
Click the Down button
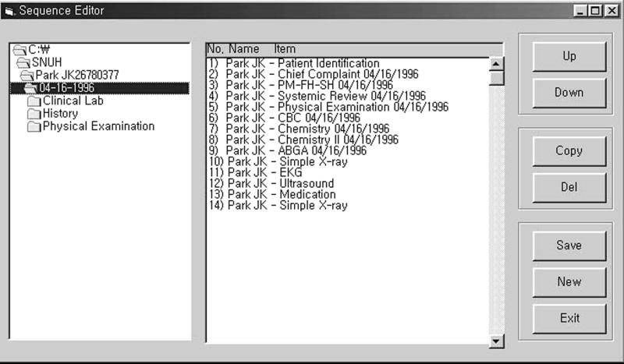tap(569, 93)
